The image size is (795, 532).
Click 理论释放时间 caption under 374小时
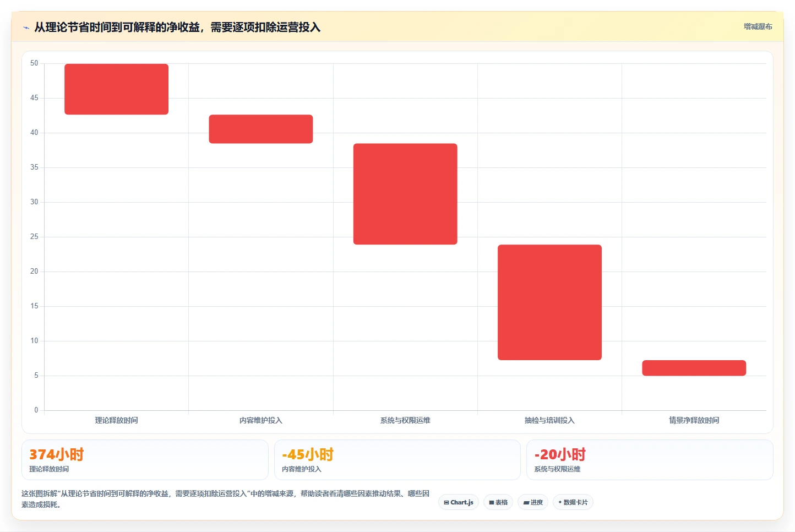coord(49,469)
